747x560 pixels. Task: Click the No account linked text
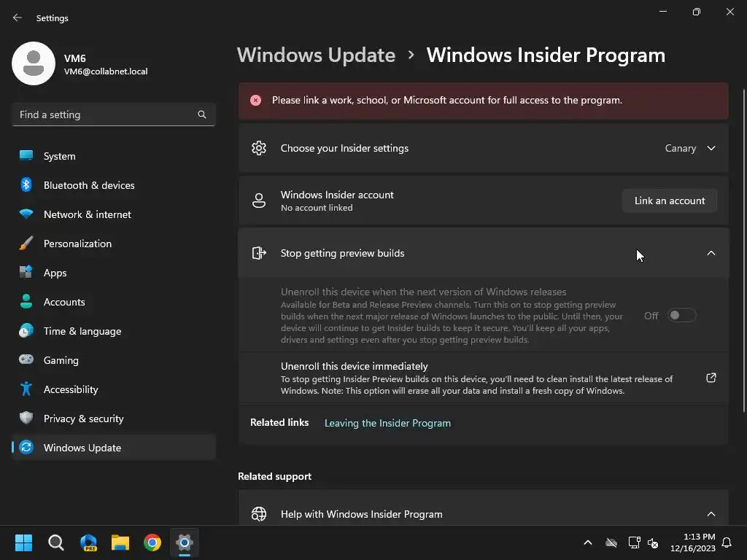tap(317, 208)
